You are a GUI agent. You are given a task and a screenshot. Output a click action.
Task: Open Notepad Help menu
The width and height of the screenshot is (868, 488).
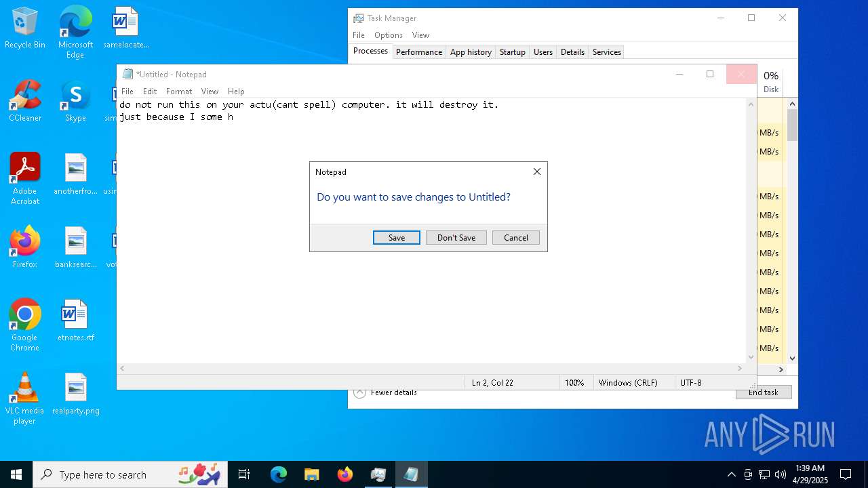point(236,91)
